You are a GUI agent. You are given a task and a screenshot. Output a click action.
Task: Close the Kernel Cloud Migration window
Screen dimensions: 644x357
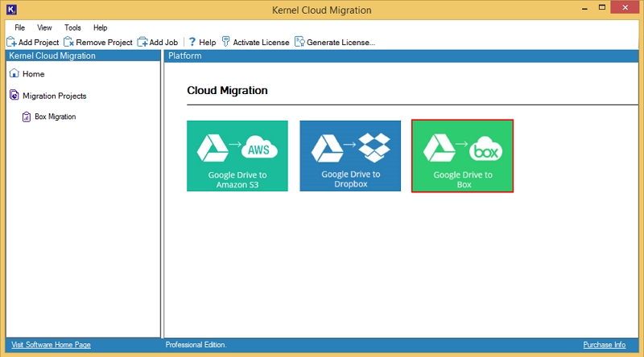(625, 7)
